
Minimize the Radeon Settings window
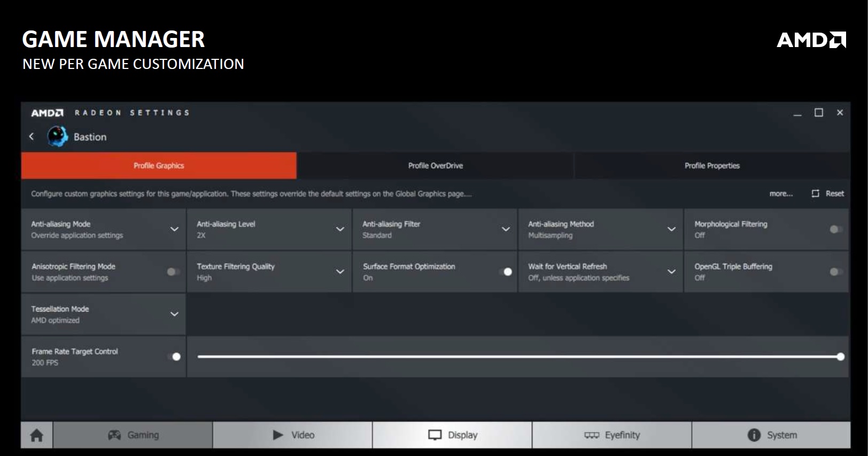[x=797, y=113]
